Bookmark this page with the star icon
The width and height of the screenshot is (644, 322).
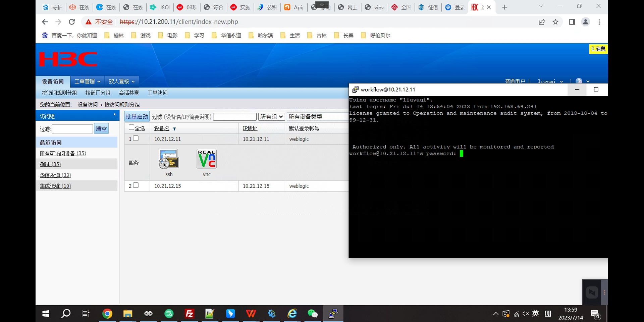(x=555, y=22)
